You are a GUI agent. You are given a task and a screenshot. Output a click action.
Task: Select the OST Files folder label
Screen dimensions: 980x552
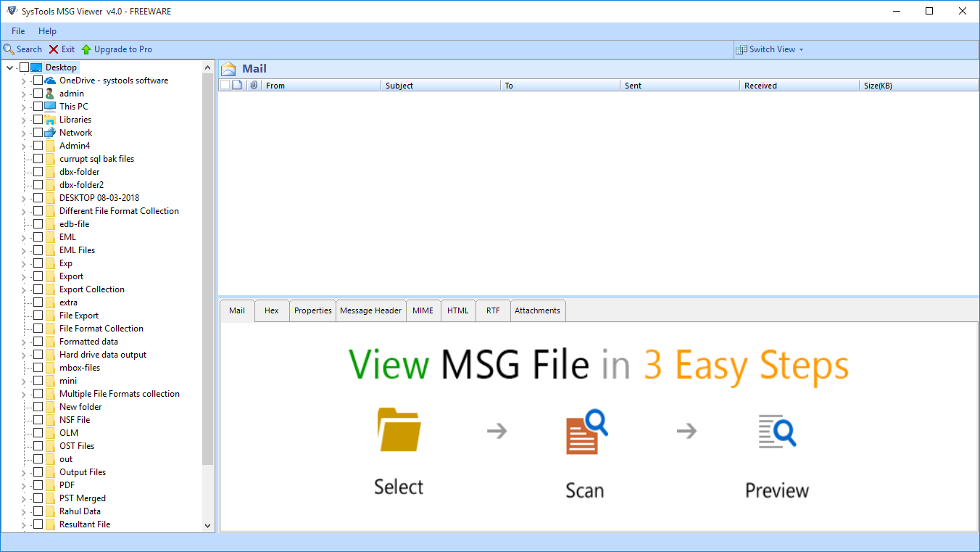(x=77, y=446)
